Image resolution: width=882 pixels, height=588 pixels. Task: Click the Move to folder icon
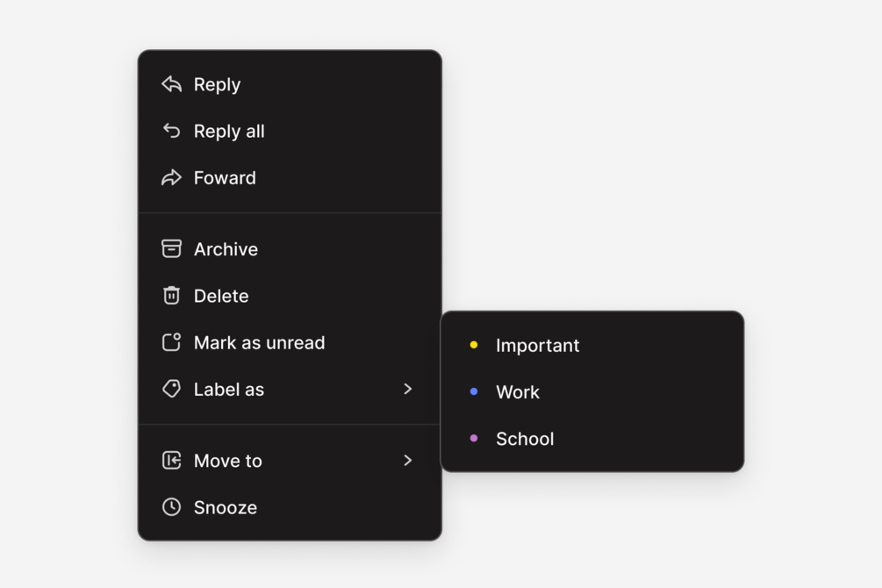pyautogui.click(x=171, y=461)
